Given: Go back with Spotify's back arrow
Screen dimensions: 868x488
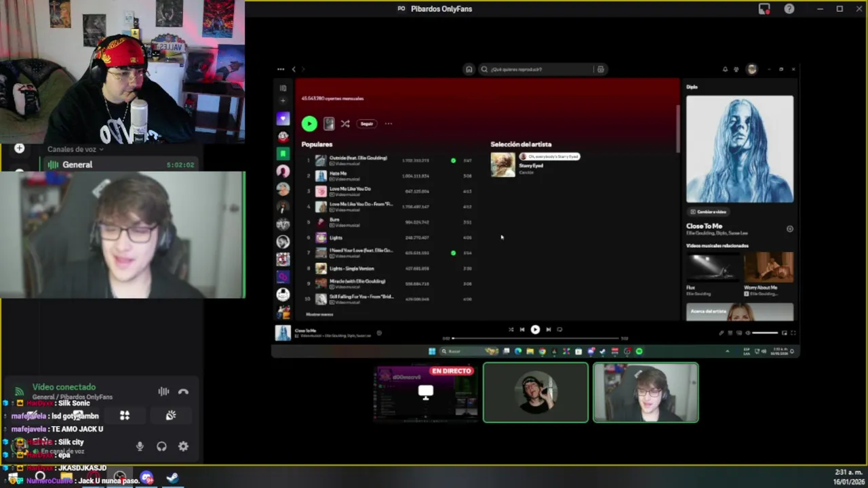Looking at the screenshot, I should (294, 69).
